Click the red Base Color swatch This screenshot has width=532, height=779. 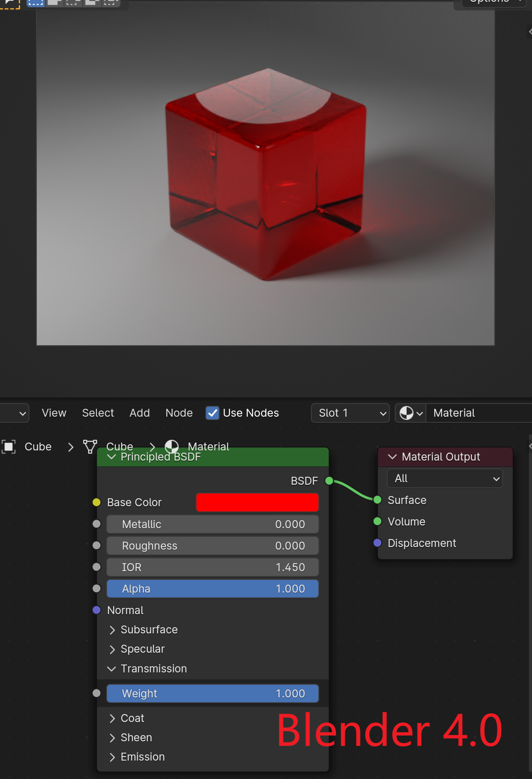point(257,502)
